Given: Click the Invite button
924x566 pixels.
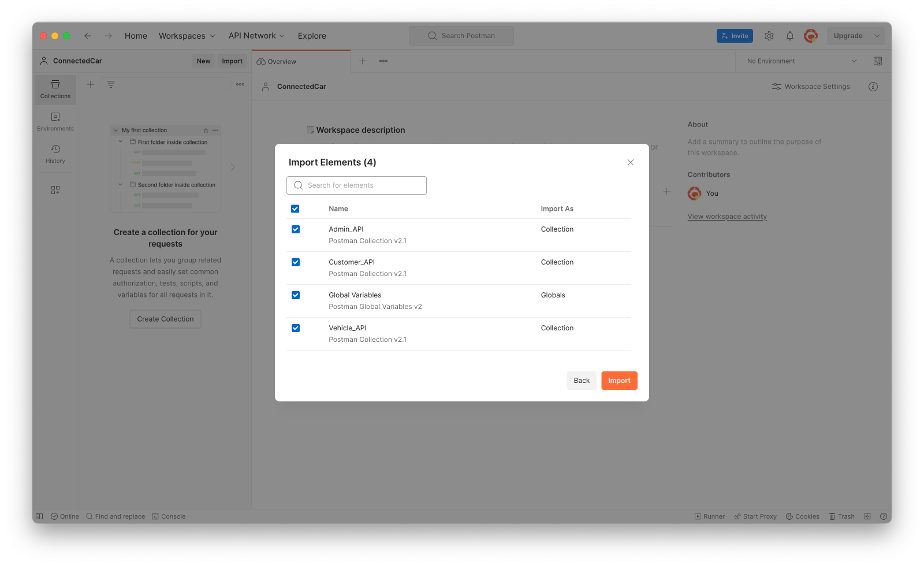Looking at the screenshot, I should click(x=735, y=36).
